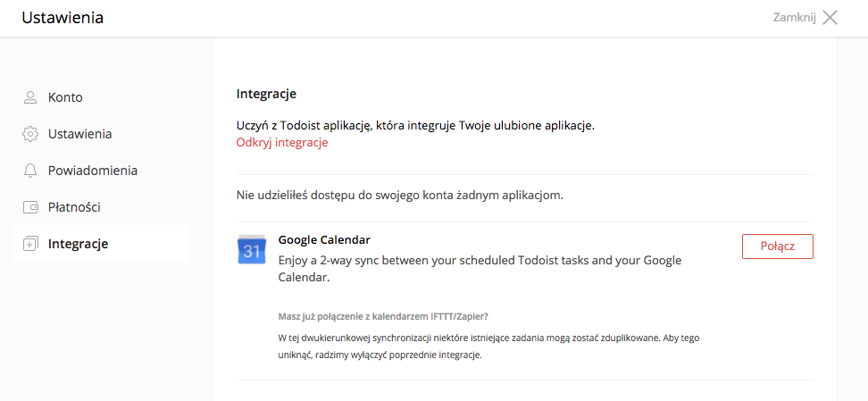Follow the Odkryj integracje link
The width and height of the screenshot is (868, 401).
tap(282, 143)
